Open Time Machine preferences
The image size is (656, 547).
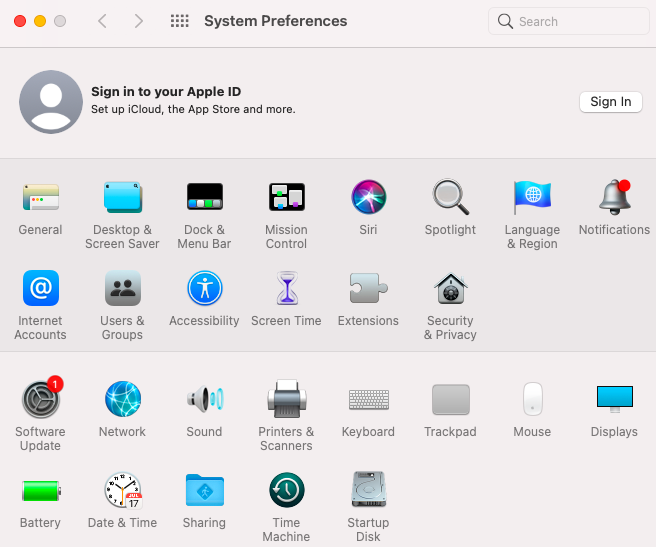287,490
